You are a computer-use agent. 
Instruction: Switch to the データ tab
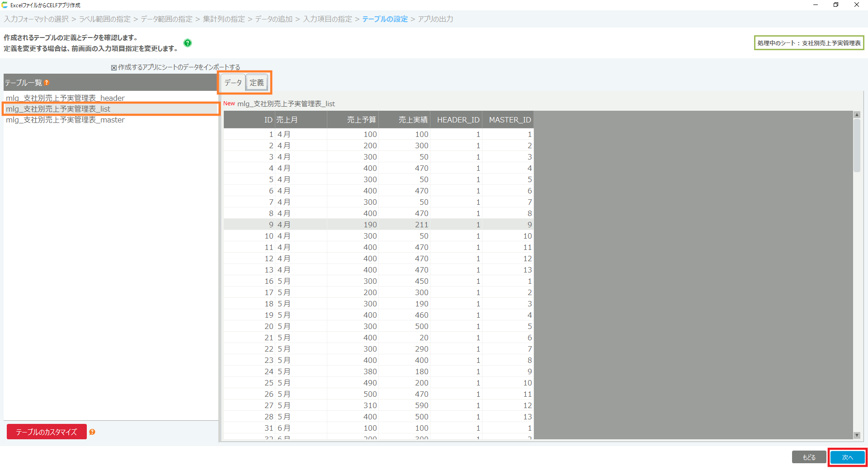click(233, 83)
